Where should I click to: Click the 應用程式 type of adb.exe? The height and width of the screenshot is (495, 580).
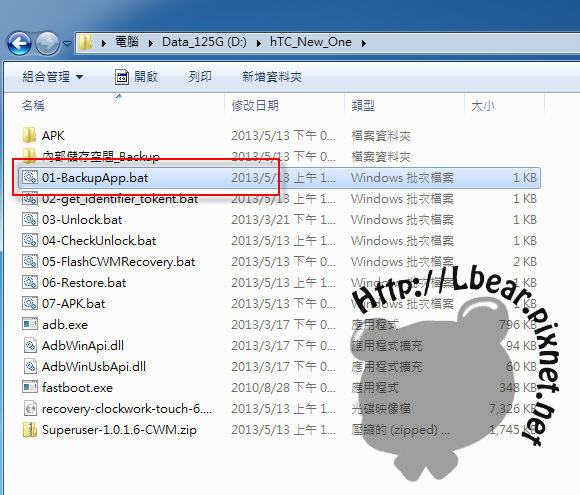coord(375,325)
